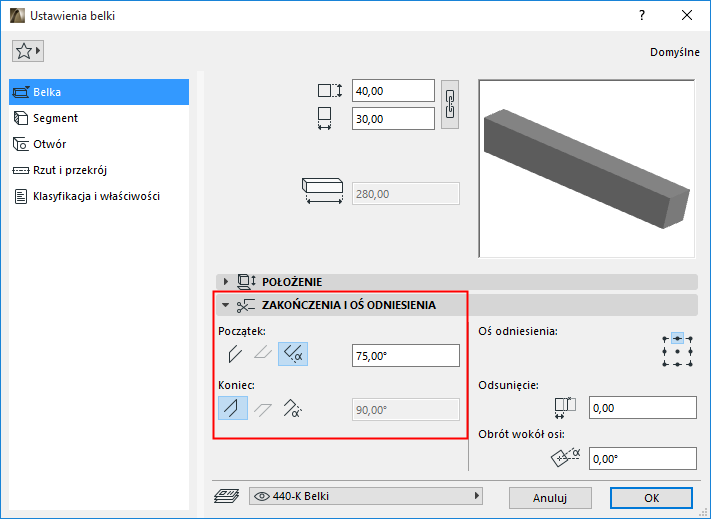The height and width of the screenshot is (519, 711).
Task: Toggle eye icon for layer 440-K Belki
Action: 262,496
